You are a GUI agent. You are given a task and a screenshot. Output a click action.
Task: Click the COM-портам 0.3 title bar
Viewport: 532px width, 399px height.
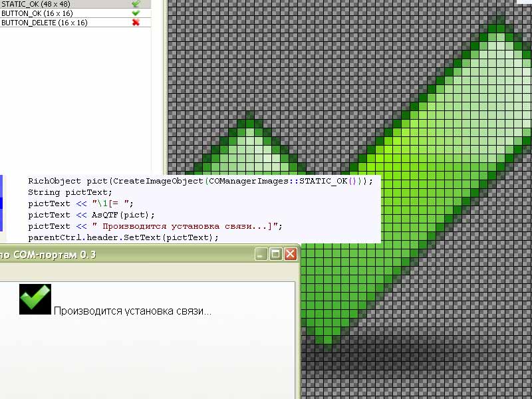coord(133,255)
